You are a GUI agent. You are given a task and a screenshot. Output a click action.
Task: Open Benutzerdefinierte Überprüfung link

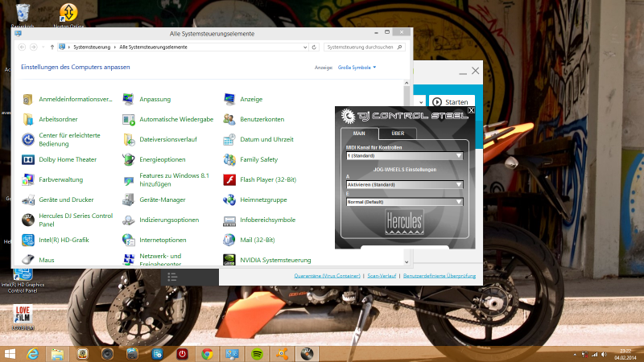point(440,276)
